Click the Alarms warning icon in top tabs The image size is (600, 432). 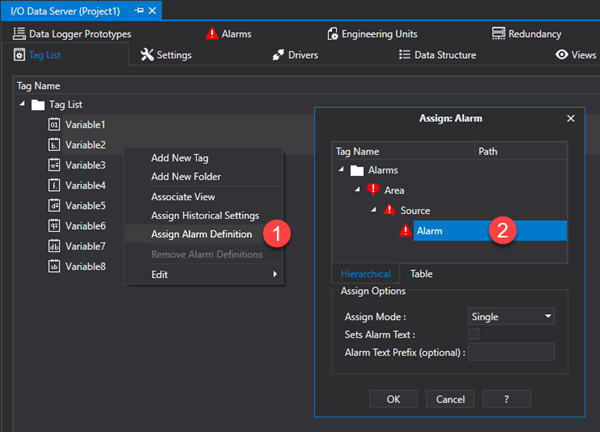[211, 33]
